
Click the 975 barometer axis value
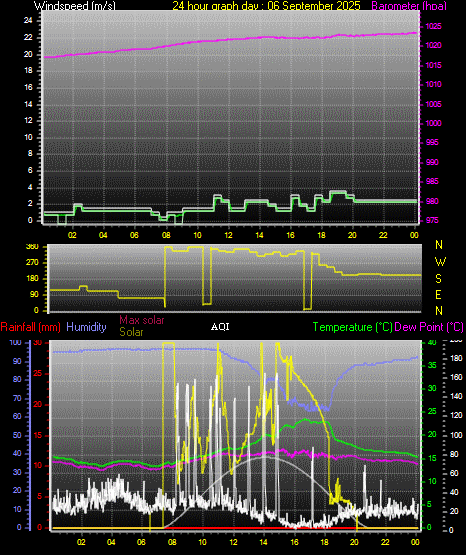pyautogui.click(x=432, y=221)
